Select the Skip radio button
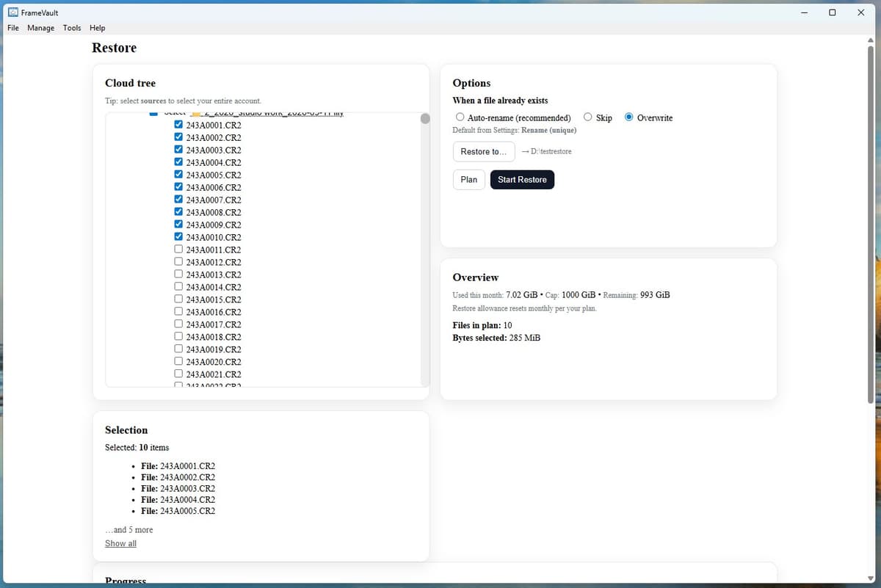Image resolution: width=881 pixels, height=588 pixels. point(587,117)
